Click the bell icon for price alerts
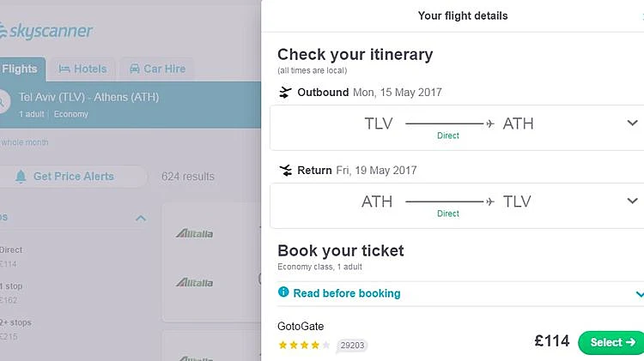The width and height of the screenshot is (644, 361). (x=21, y=177)
